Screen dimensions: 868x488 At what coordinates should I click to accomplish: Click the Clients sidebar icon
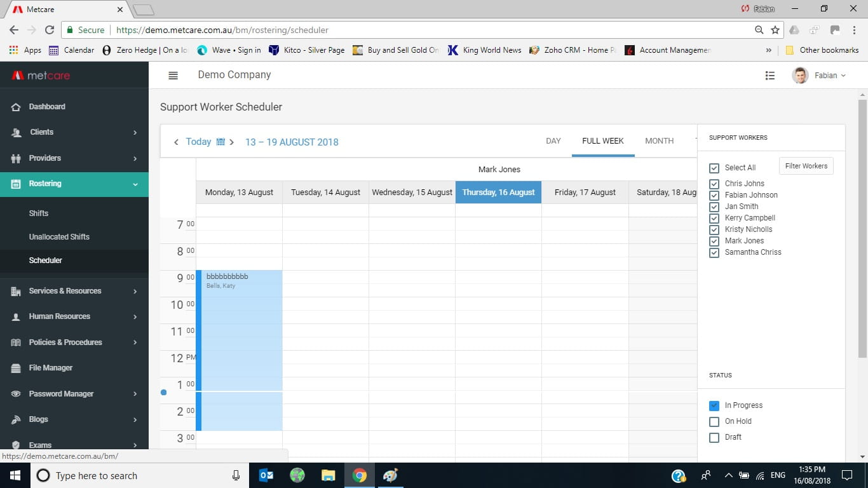(16, 132)
